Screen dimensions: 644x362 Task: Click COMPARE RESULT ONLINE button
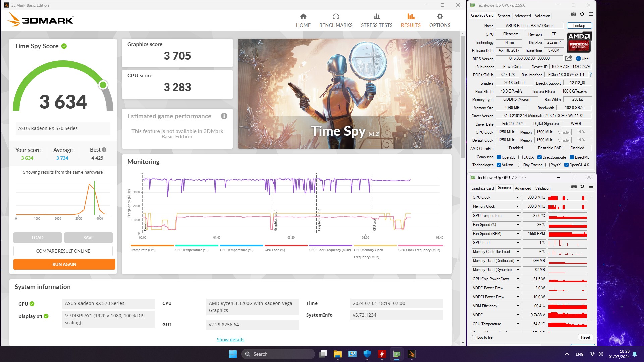[x=63, y=251]
